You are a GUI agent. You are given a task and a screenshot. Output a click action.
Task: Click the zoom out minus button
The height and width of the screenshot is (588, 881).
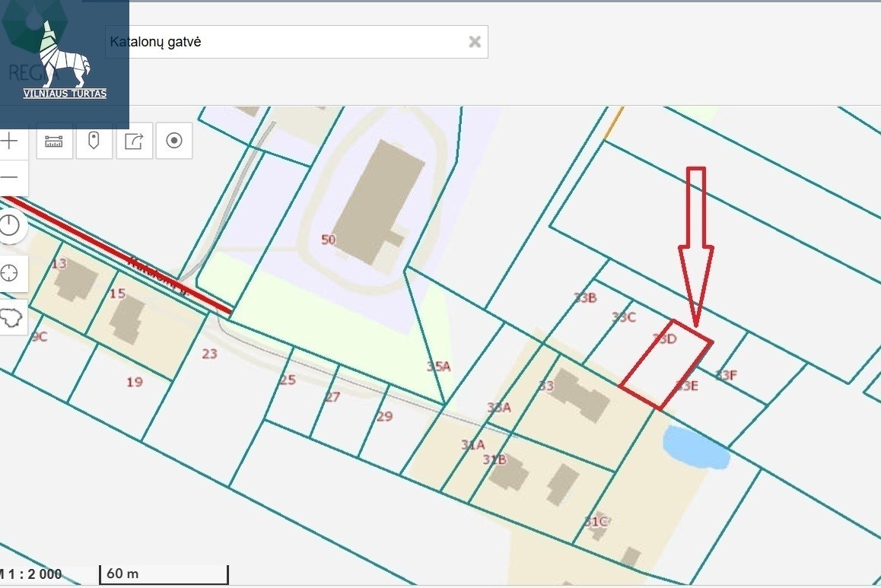[x=10, y=178]
